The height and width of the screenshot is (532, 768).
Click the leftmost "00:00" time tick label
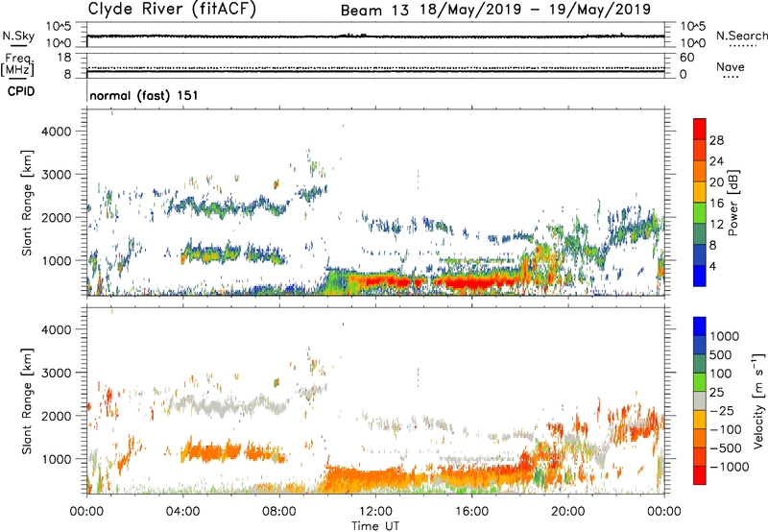coord(86,512)
